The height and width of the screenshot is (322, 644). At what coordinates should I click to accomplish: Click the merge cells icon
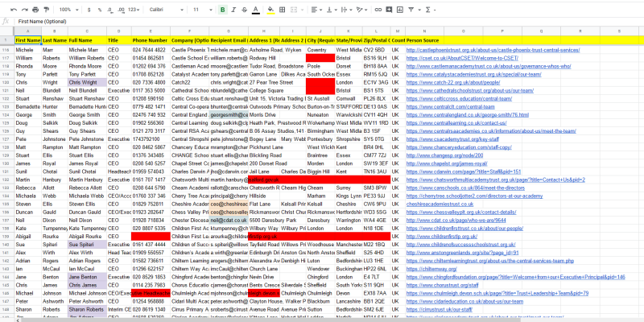(294, 10)
